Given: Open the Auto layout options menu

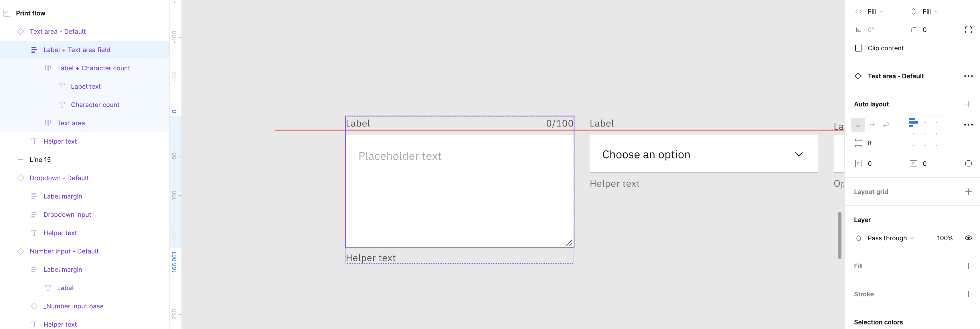Looking at the screenshot, I should point(969,124).
